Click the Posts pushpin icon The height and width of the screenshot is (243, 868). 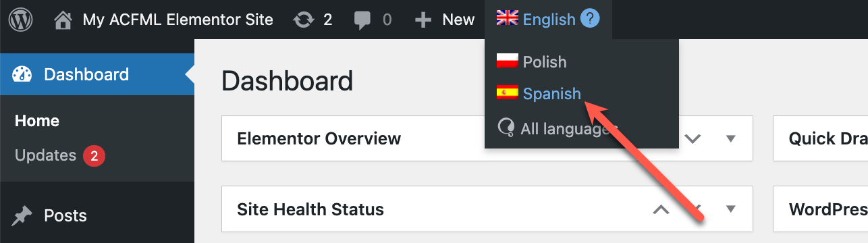coord(22,216)
